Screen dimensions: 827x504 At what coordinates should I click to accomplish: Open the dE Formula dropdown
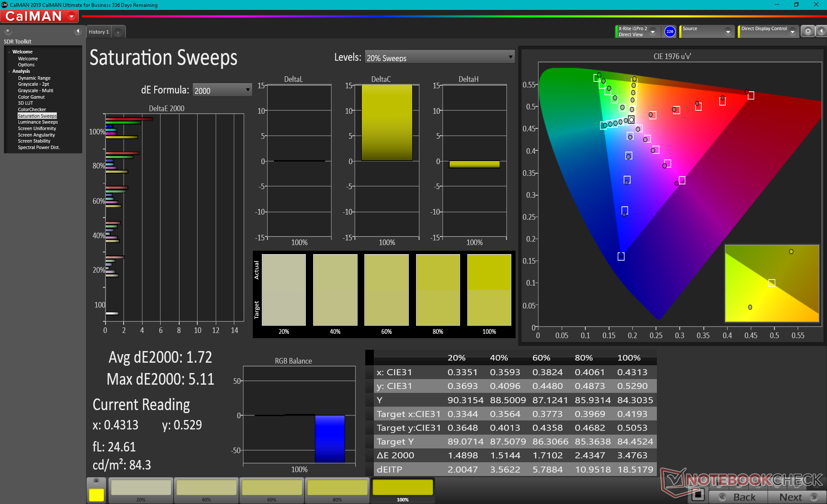222,90
